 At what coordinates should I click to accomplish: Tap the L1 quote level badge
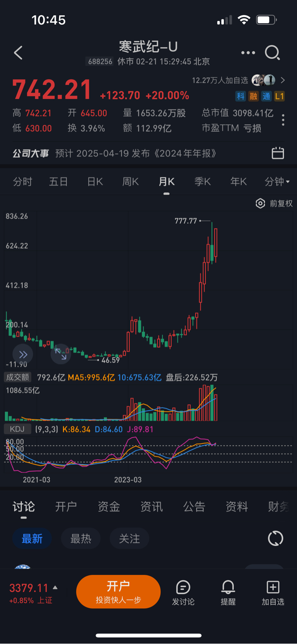coord(279,96)
